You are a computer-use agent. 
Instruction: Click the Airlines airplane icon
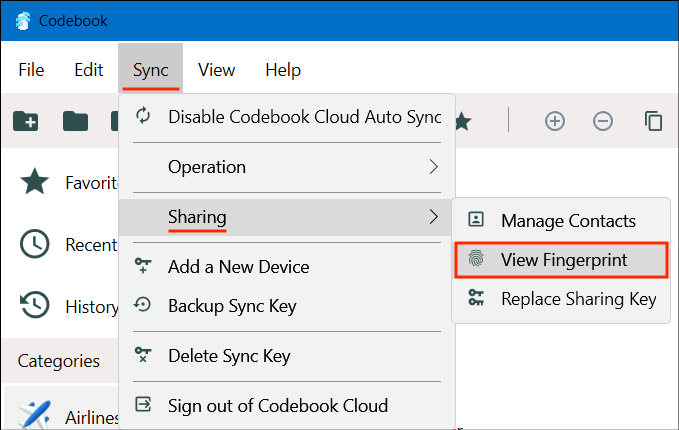[x=35, y=414]
